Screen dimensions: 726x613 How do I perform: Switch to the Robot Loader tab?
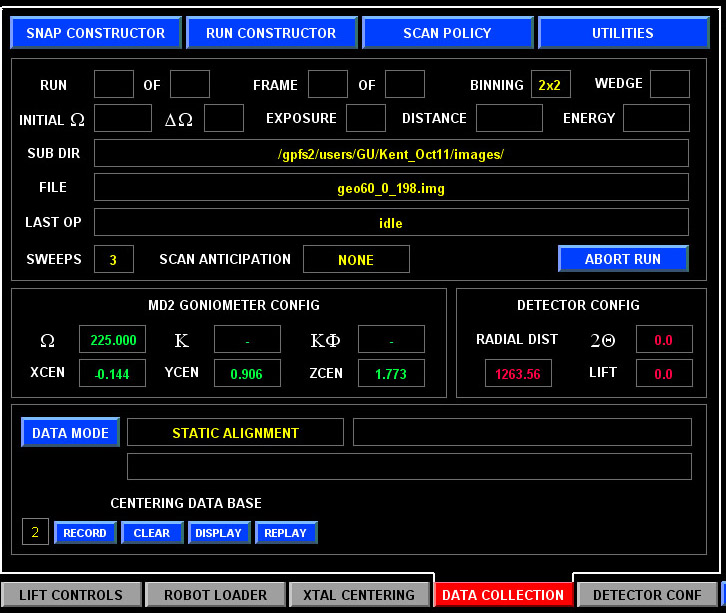point(216,595)
